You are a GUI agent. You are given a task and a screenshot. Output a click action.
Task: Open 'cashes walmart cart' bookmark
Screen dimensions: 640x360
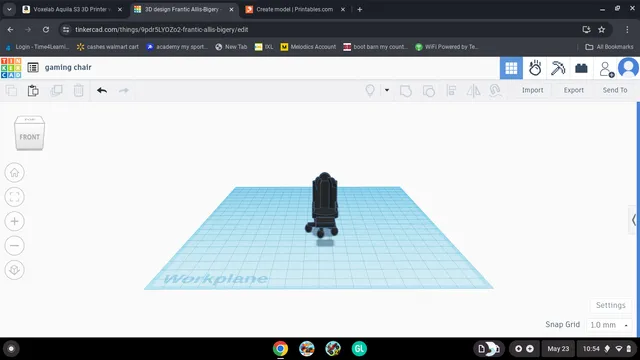click(108, 47)
